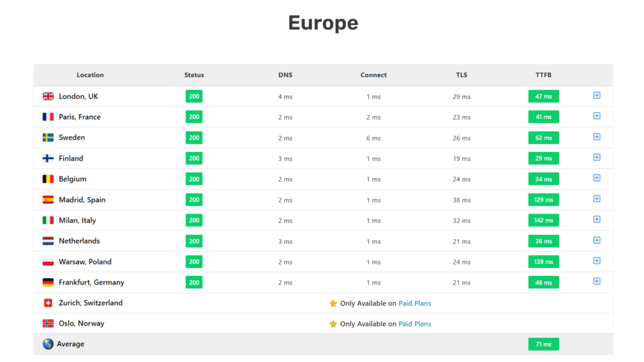
Task: Expand the Sweden row plus icon
Action: tap(597, 137)
